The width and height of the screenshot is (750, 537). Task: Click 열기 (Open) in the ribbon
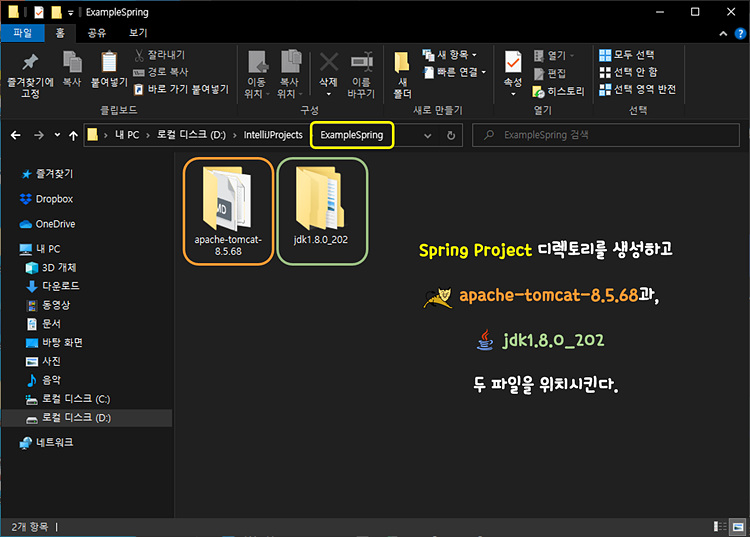pyautogui.click(x=554, y=56)
